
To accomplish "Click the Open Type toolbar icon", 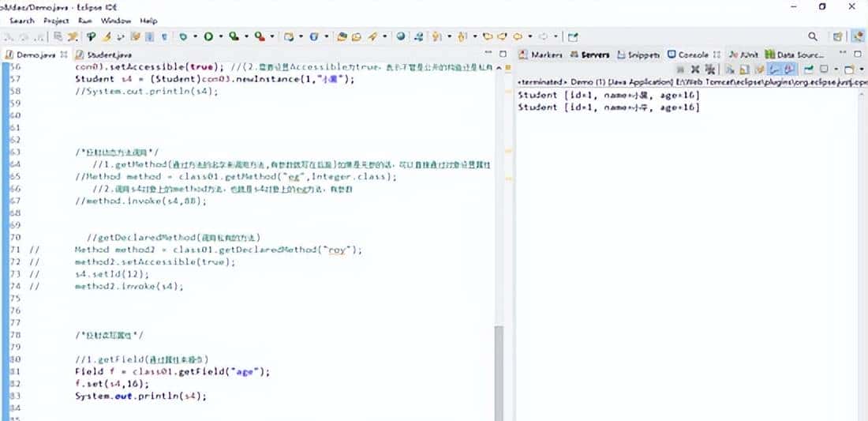I will pos(342,36).
